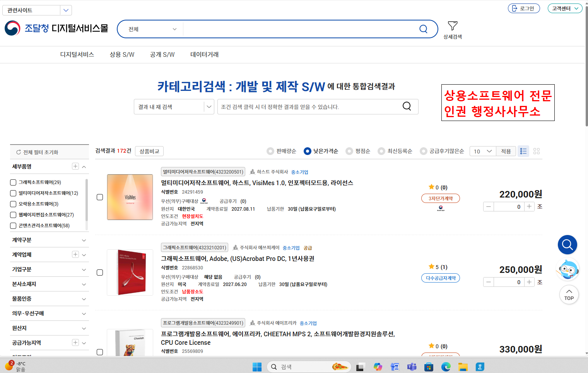Open Microsoft Teams from taskbar
Screen dimensions: 588x373
(412, 367)
